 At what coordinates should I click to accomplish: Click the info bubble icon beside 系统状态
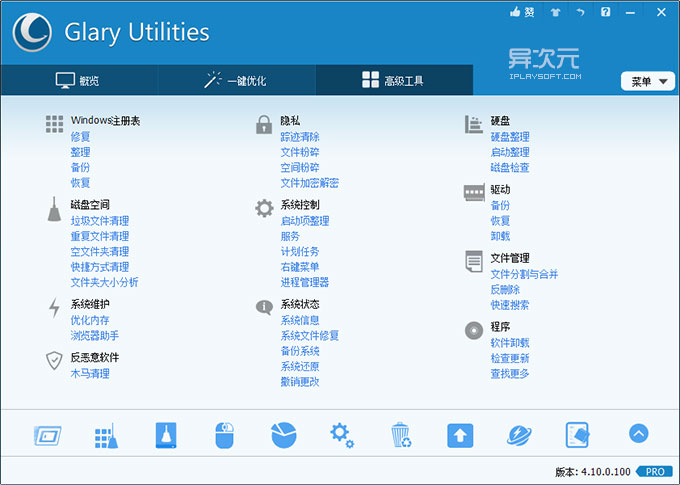264,307
